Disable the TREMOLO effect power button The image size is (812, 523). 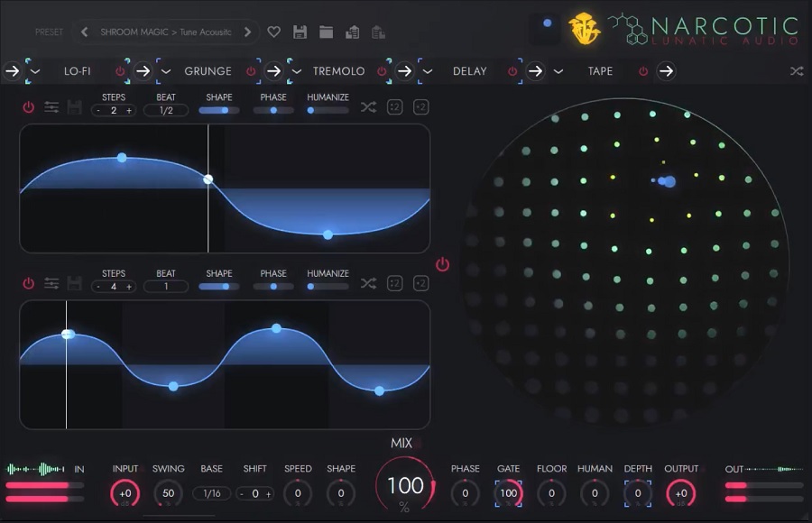pos(382,71)
